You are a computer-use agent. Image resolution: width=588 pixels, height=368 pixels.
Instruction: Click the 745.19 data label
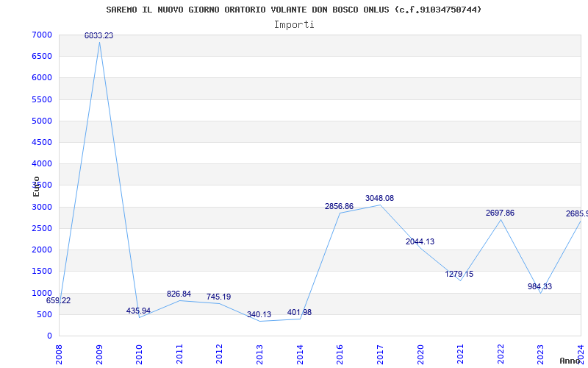(218, 297)
